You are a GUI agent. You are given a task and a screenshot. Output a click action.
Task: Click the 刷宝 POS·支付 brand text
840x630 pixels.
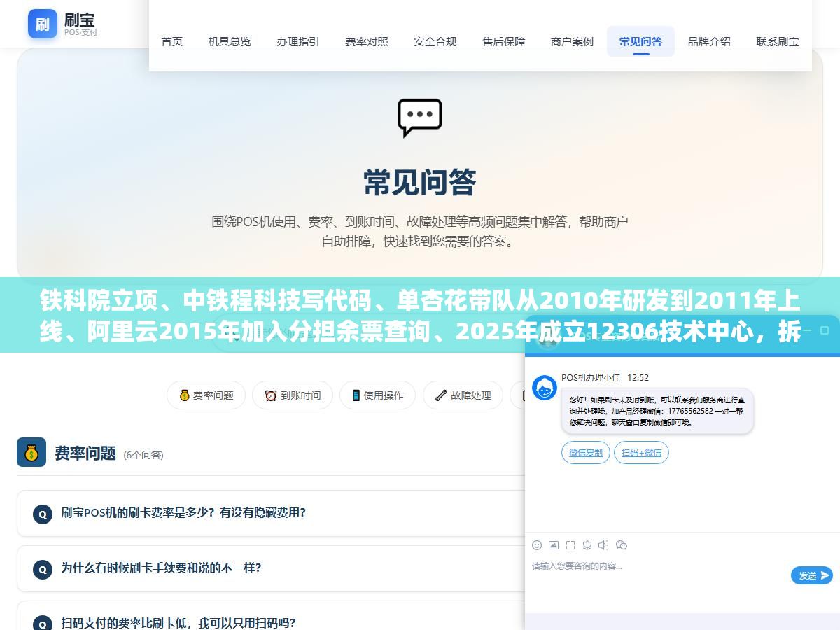pyautogui.click(x=80, y=24)
